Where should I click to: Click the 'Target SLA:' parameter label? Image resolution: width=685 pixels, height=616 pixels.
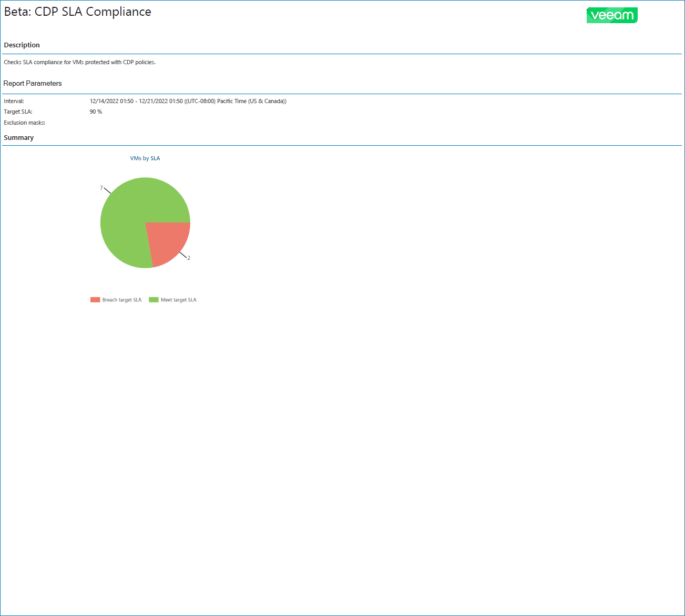tap(18, 112)
